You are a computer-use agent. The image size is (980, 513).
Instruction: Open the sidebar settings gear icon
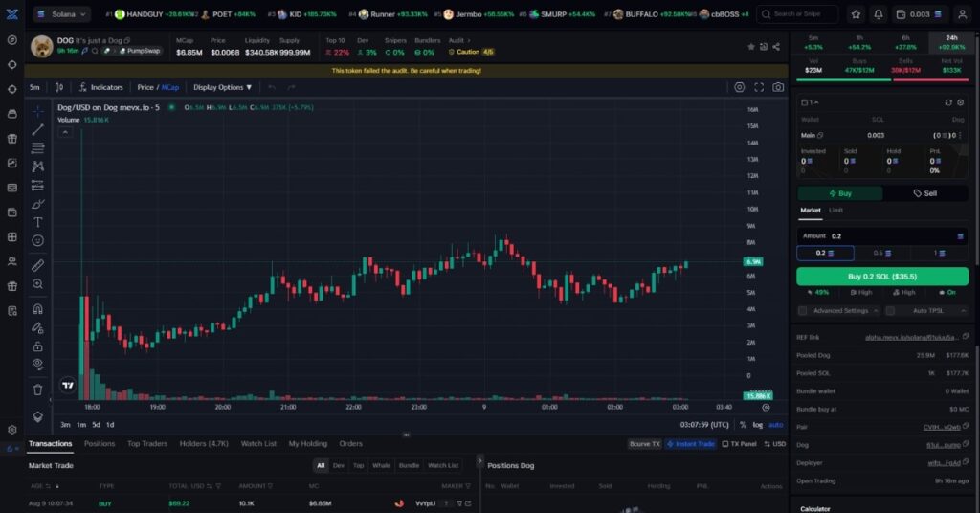(x=11, y=430)
